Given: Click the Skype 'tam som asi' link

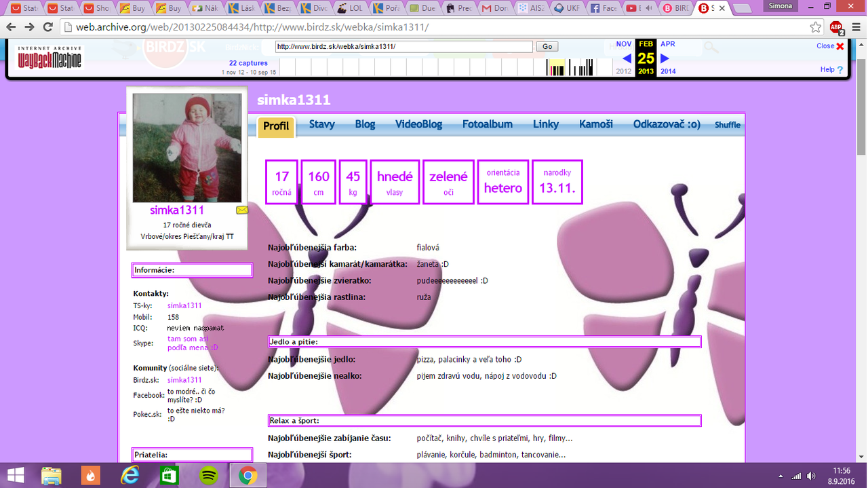Looking at the screenshot, I should tap(193, 343).
